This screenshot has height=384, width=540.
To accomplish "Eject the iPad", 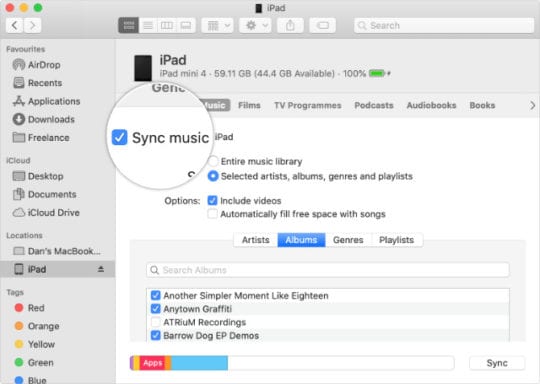I will pyautogui.click(x=101, y=269).
